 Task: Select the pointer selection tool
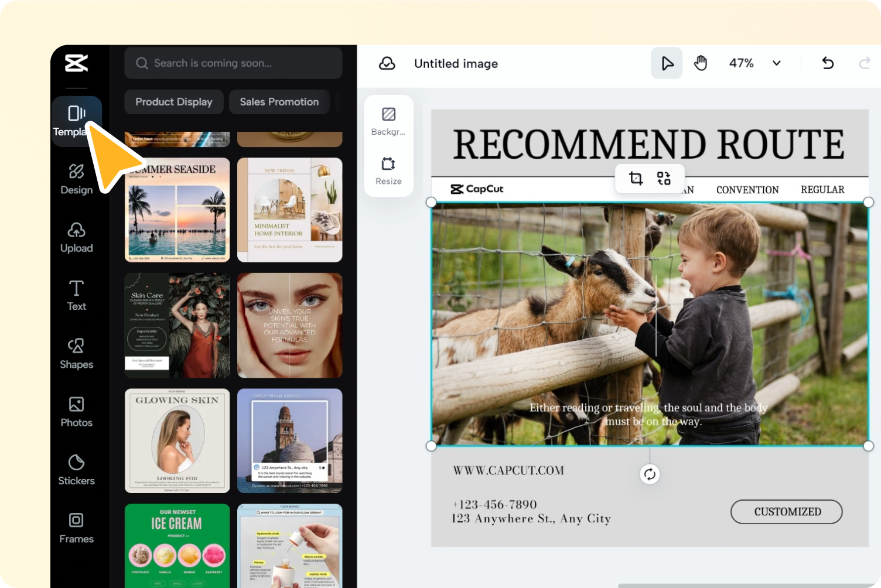click(x=667, y=63)
